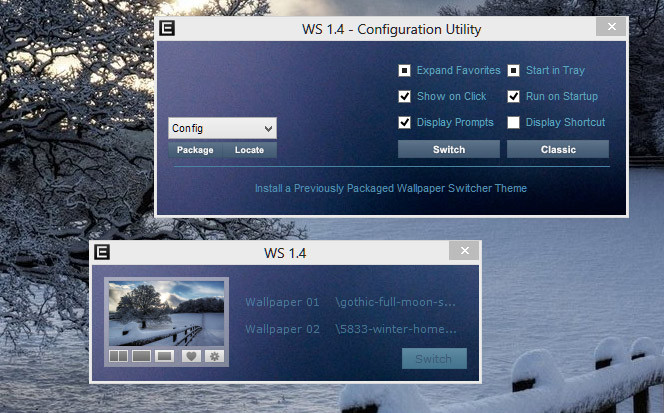This screenshot has height=413, width=664.
Task: Close the Configuration Utility window
Action: (x=611, y=27)
